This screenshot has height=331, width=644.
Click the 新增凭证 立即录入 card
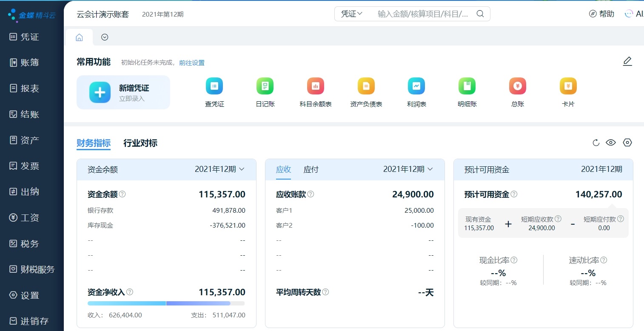coord(123,92)
